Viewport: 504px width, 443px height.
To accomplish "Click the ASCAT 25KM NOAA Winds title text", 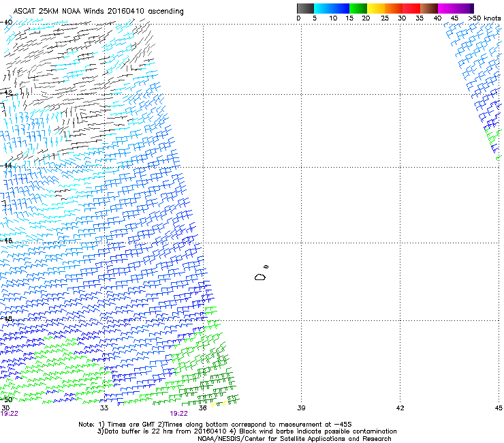I will (x=98, y=12).
